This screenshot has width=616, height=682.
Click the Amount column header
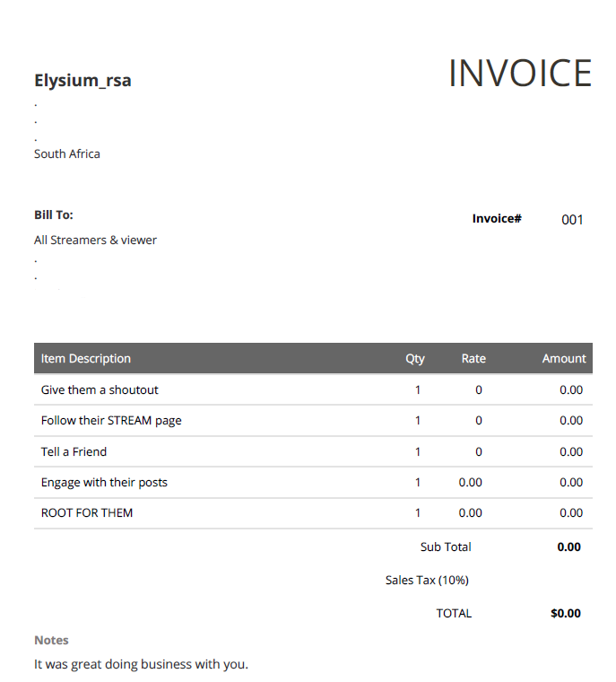coord(564,358)
